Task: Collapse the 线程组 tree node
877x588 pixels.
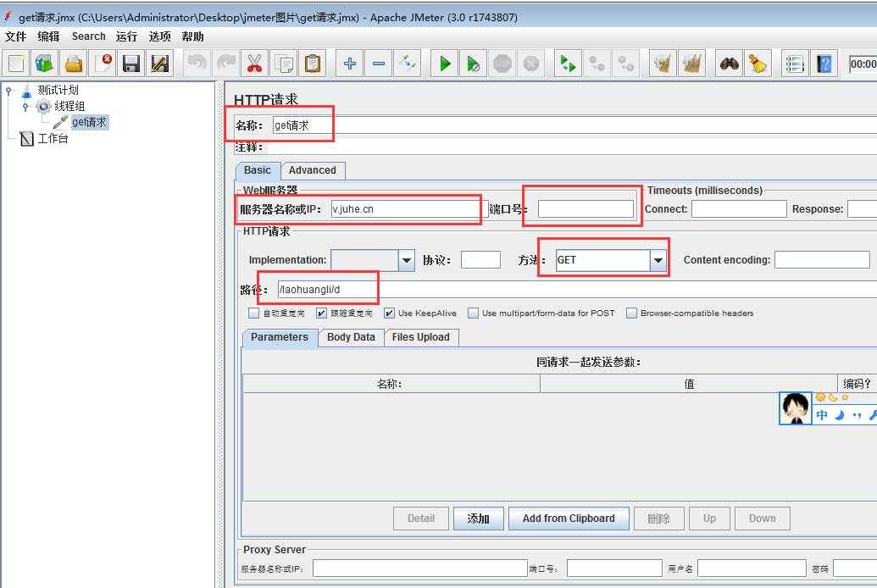Action: tap(25, 106)
